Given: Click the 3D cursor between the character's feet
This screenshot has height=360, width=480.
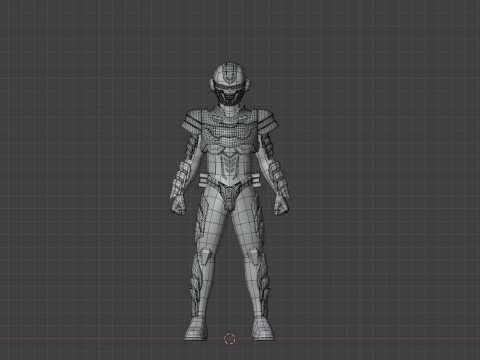Looking at the screenshot, I should [x=230, y=339].
